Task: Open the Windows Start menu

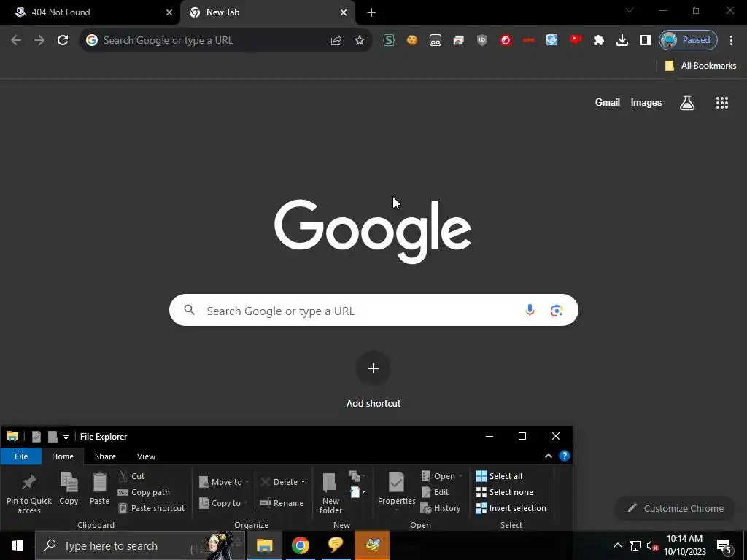Action: coord(18,545)
